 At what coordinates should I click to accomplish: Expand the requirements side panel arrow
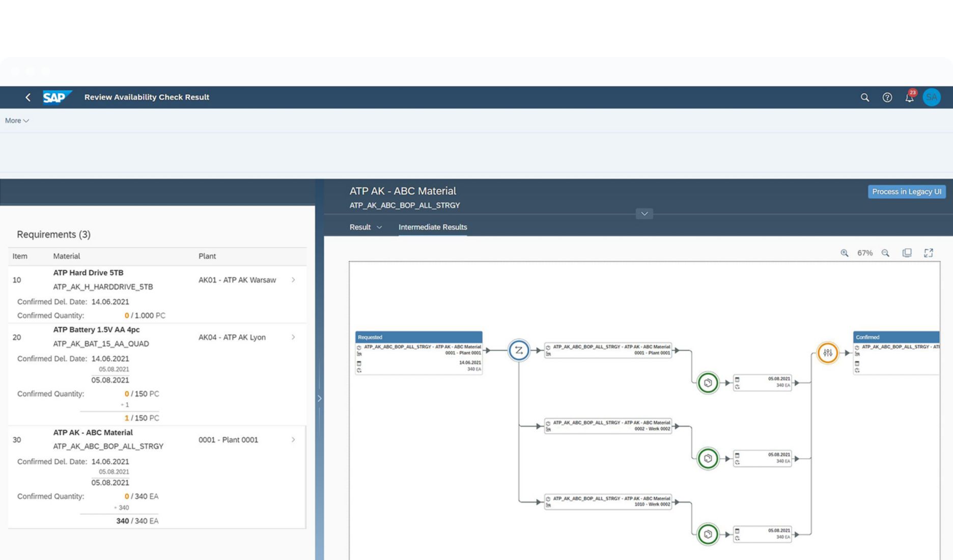coord(320,398)
